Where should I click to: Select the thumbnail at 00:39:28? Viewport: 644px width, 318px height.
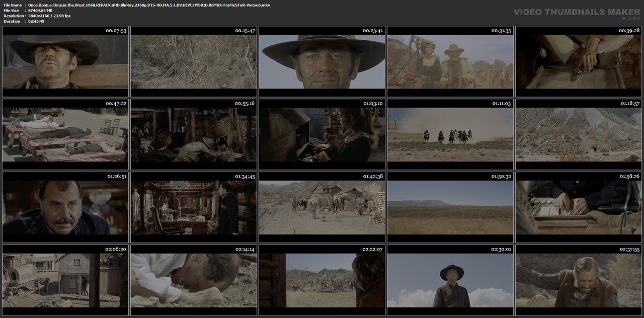[579, 61]
